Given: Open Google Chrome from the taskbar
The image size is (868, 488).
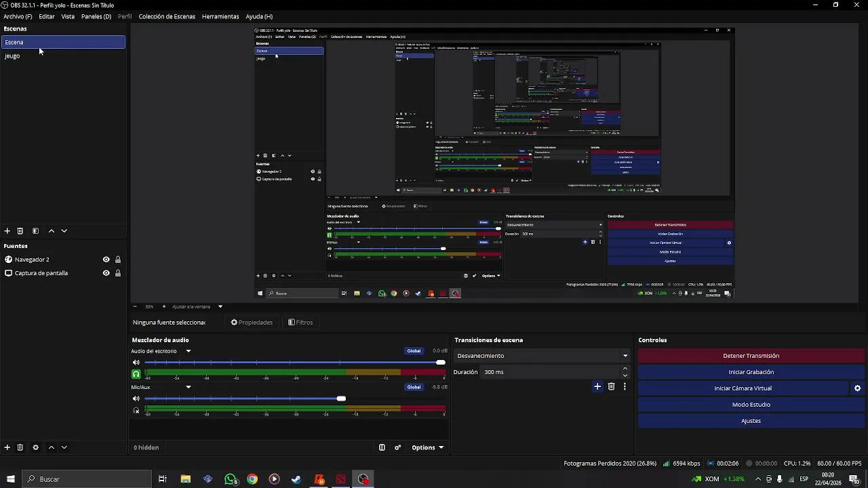Looking at the screenshot, I should pos(252,479).
